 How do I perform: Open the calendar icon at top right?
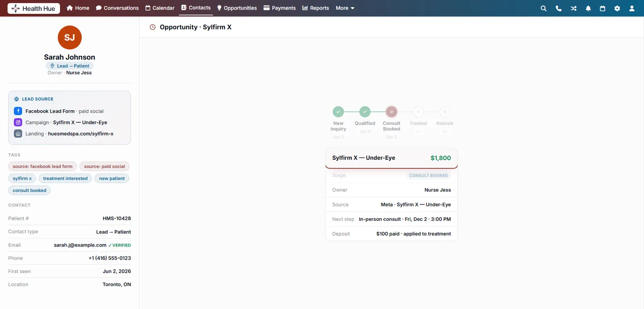(x=603, y=8)
